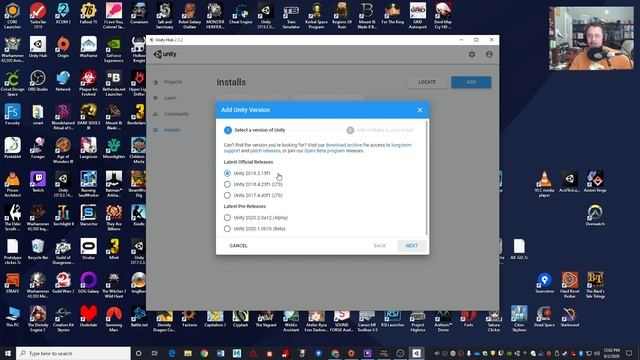Open GeForce Experience desktop icon

113,49
